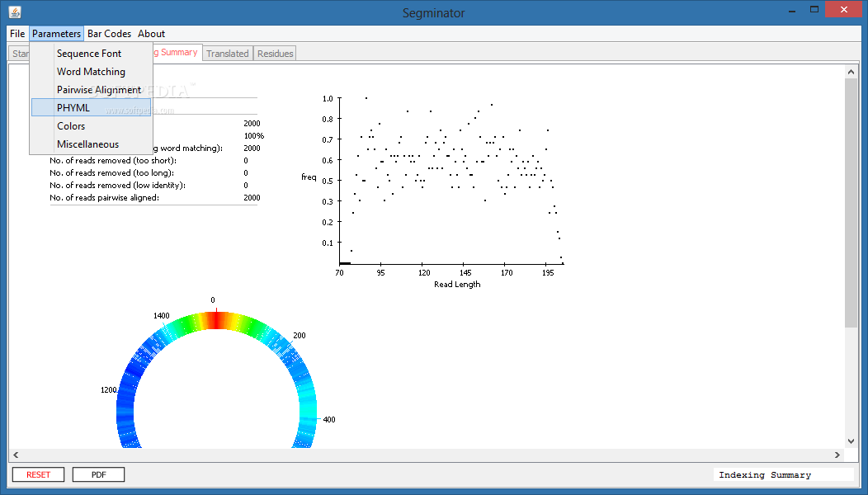Click vertical scrollbar down arrow
868x495 pixels.
pyautogui.click(x=851, y=441)
